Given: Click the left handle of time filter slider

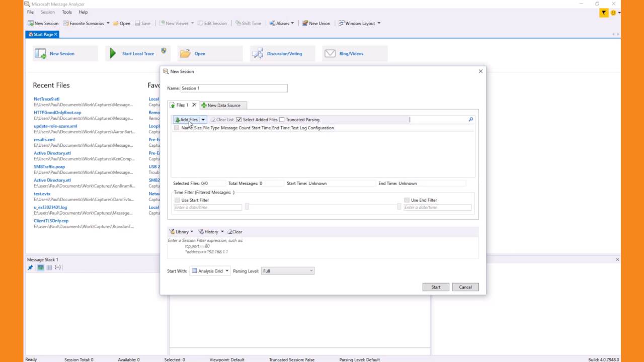Looking at the screenshot, I should (x=247, y=207).
